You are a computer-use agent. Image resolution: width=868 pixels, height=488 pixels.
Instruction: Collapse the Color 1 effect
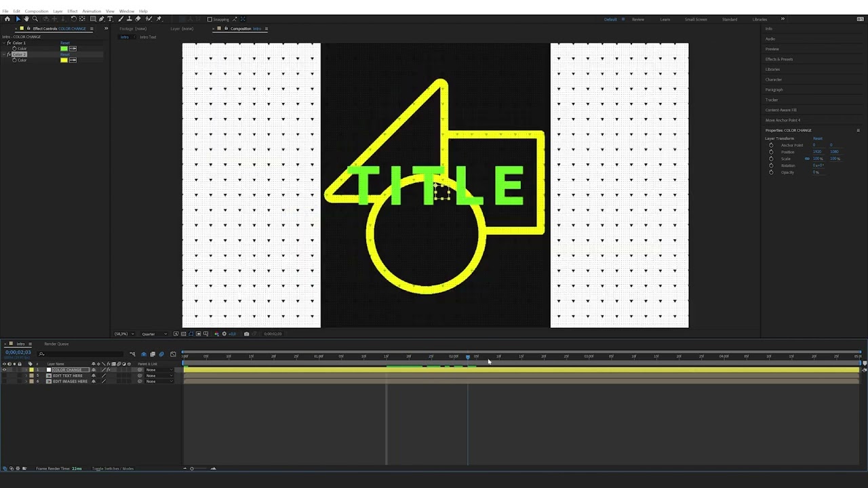coord(4,43)
